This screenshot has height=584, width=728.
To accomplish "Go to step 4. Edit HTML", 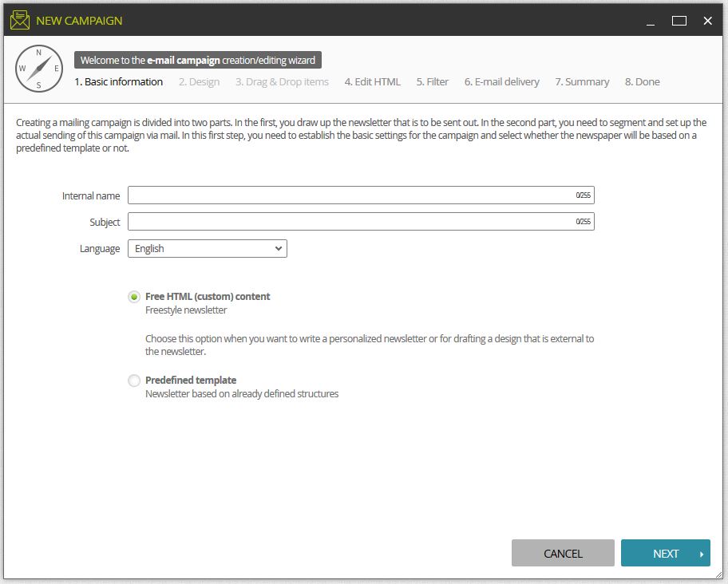I will (372, 81).
